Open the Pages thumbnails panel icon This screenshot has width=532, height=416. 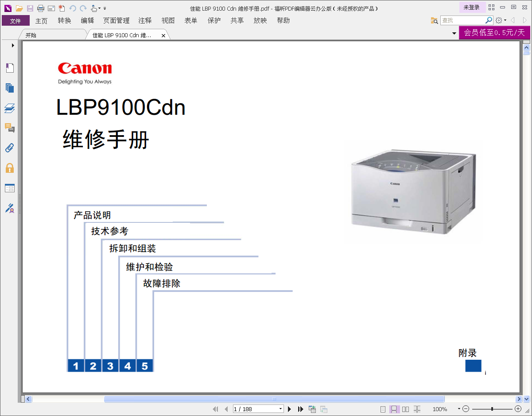coord(10,88)
